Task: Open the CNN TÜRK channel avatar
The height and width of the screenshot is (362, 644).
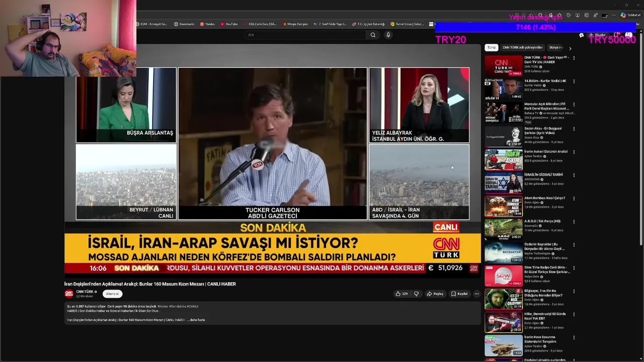Action: [69, 294]
